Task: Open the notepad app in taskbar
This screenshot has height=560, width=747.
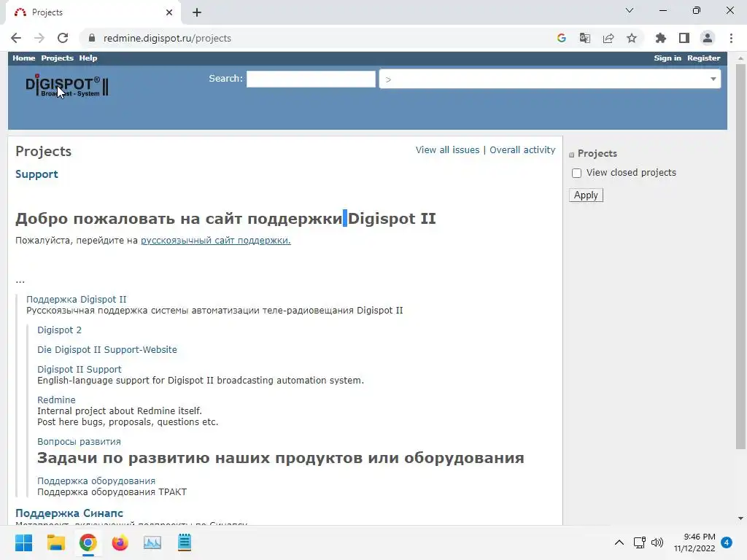Action: pyautogui.click(x=185, y=542)
